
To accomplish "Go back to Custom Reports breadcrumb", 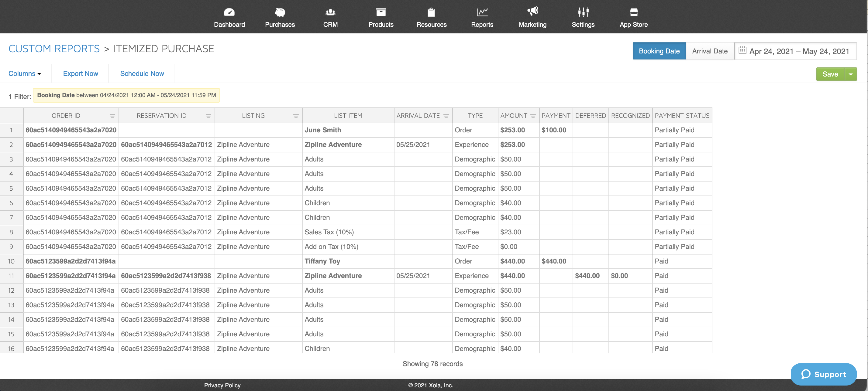I will pos(54,49).
